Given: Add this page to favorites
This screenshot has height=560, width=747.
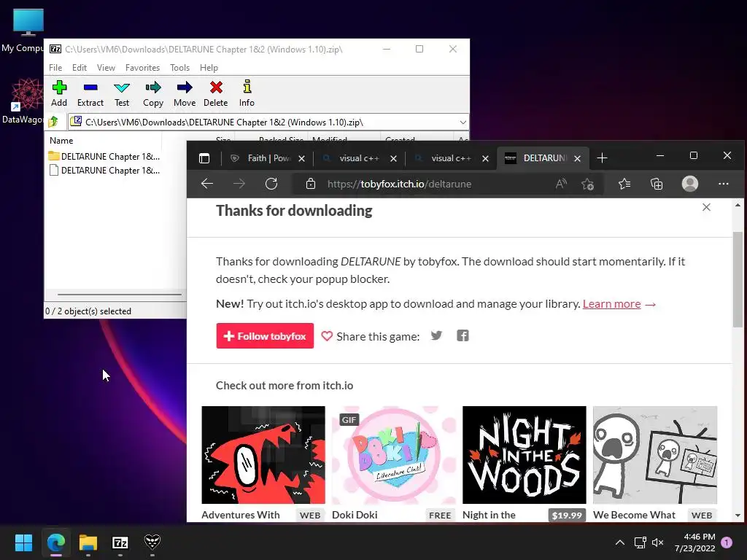Looking at the screenshot, I should coord(588,184).
